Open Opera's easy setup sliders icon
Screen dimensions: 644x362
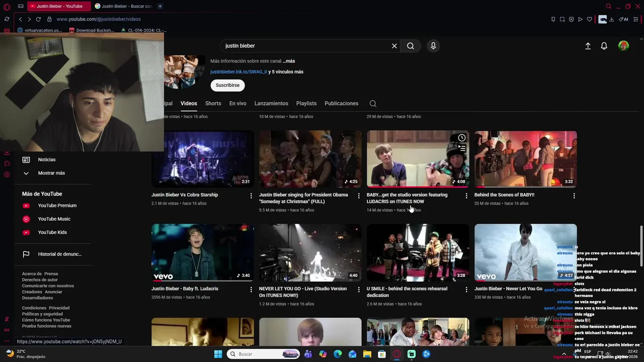point(636,19)
